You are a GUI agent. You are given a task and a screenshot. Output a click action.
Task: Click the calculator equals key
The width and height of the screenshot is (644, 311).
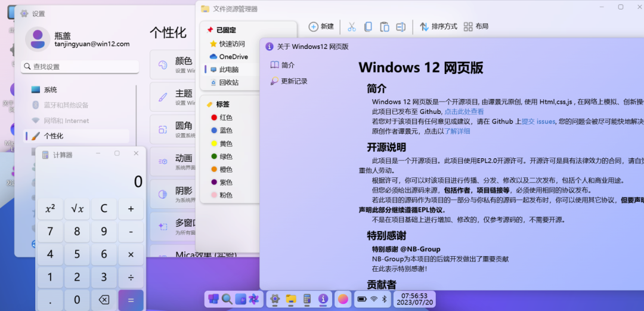point(131,300)
